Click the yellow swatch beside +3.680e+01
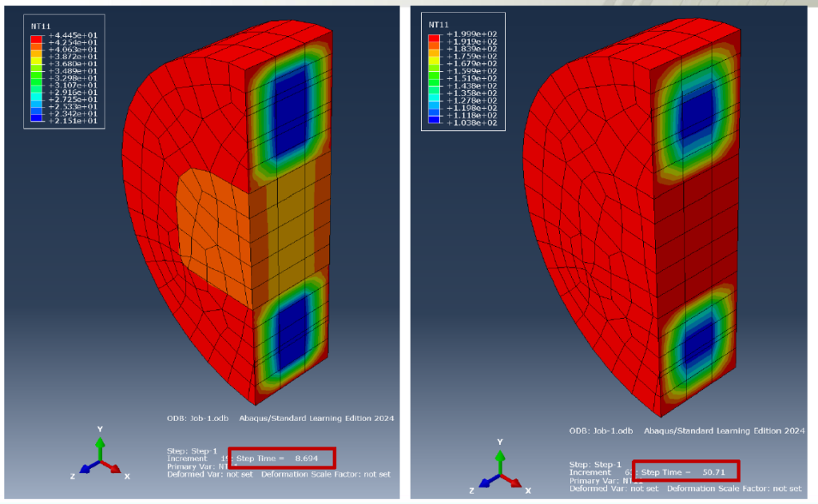The width and height of the screenshot is (818, 504). [x=36, y=61]
